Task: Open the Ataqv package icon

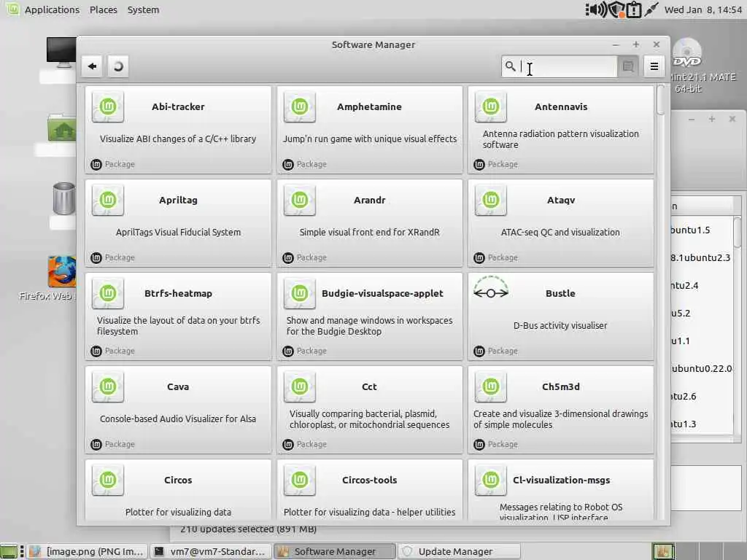Action: [x=491, y=200]
